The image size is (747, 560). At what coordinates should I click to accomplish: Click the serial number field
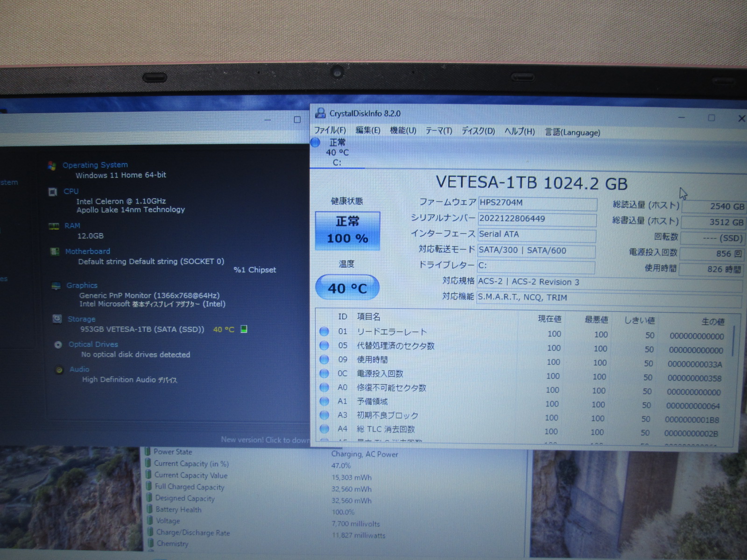537,219
